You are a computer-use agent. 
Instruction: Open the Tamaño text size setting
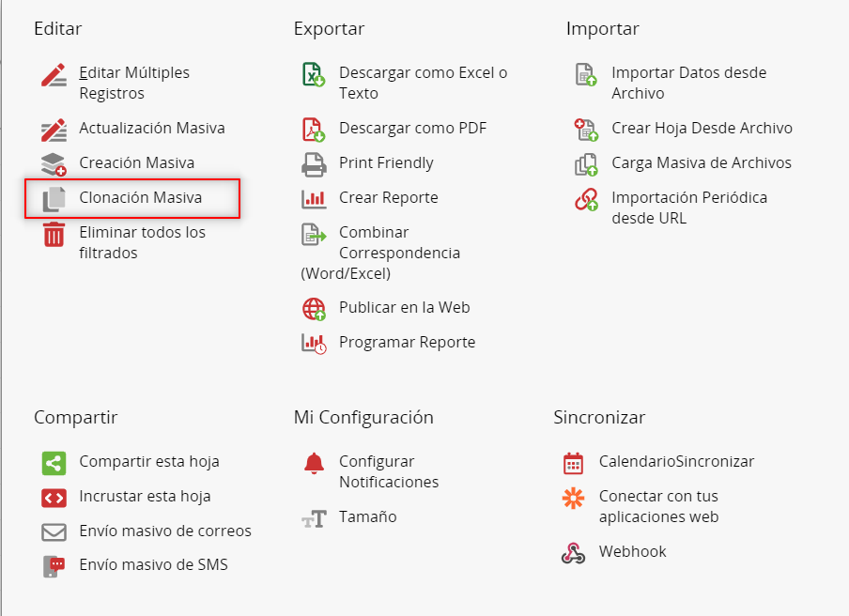point(367,517)
